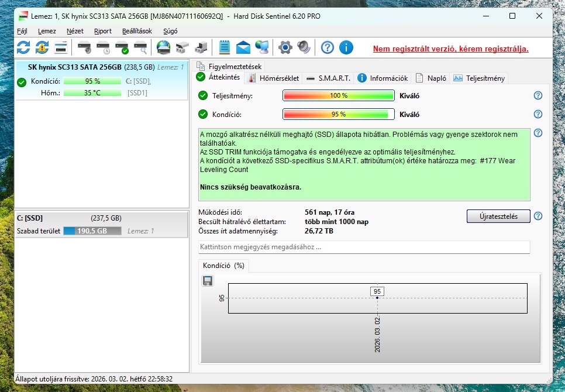565x392 pixels.
Task: Click the network computer with globe icon
Action: coord(262,47)
